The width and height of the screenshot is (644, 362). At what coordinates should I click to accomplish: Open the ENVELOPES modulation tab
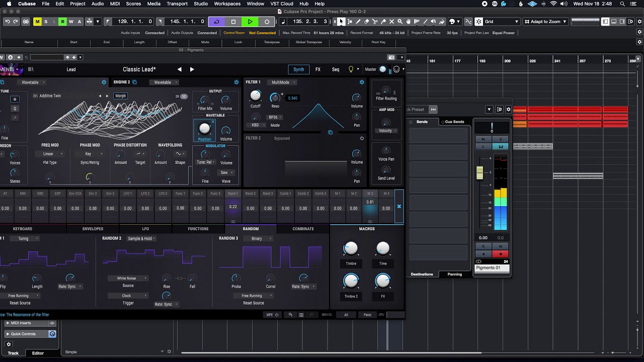click(93, 229)
